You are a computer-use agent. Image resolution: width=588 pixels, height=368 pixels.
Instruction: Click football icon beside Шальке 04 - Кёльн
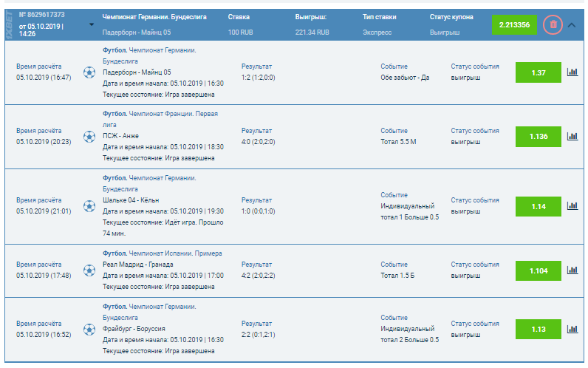89,206
